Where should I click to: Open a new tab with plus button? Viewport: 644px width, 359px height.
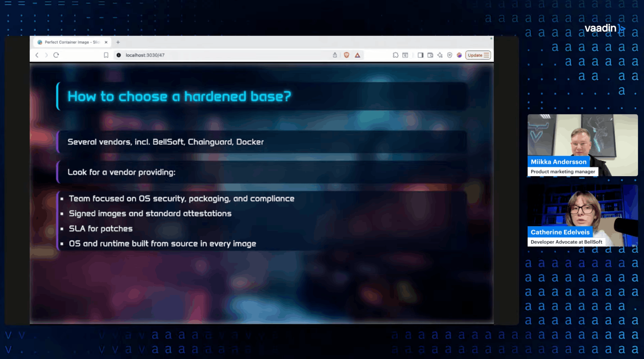[x=118, y=42]
